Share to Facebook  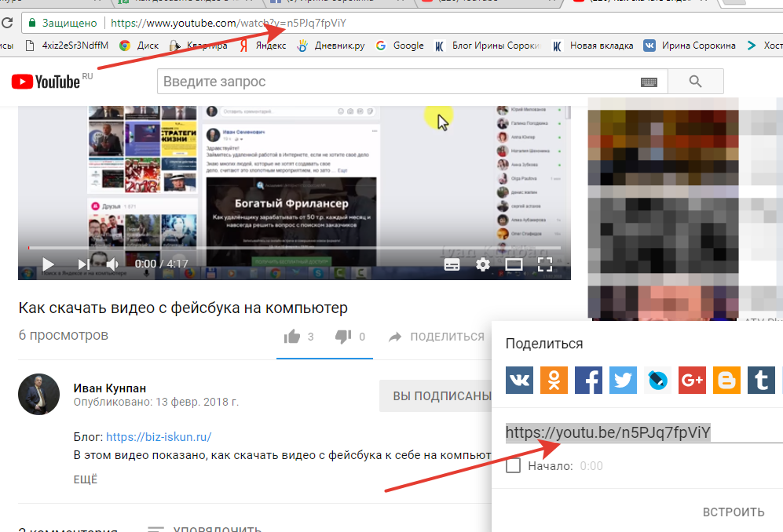click(x=588, y=381)
